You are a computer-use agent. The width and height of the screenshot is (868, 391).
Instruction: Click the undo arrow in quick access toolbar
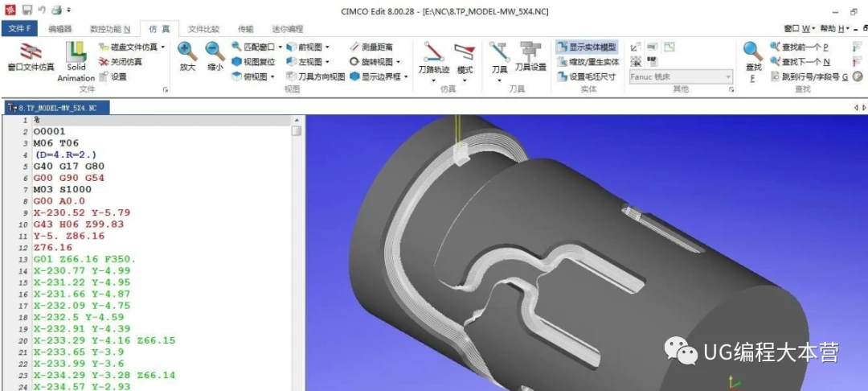coord(42,10)
